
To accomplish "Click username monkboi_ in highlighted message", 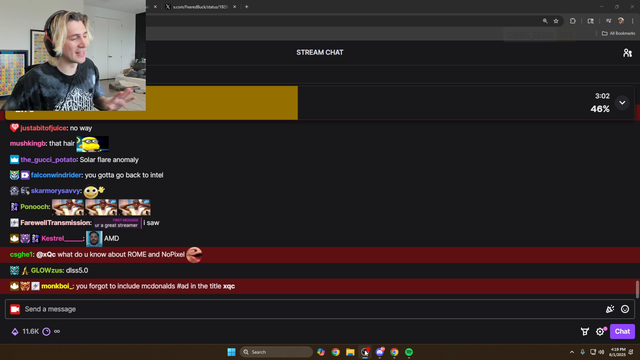I will point(57,286).
